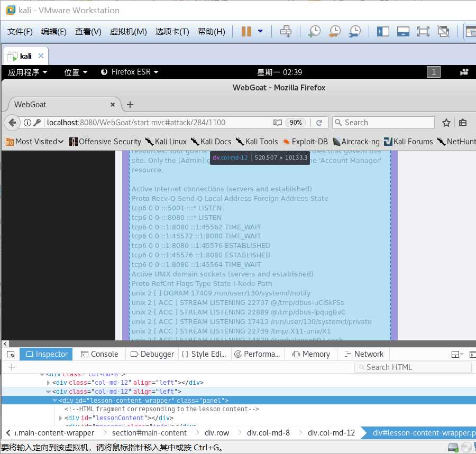Screen dimensions: 476x454
Task: Open the 虚拟机(M) menu
Action: pyautogui.click(x=128, y=32)
